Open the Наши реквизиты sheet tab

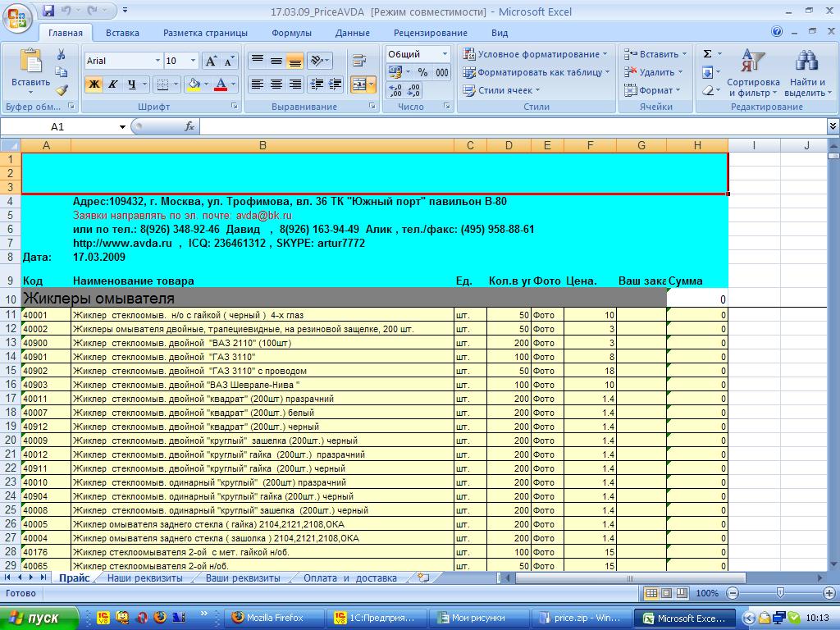pos(144,578)
